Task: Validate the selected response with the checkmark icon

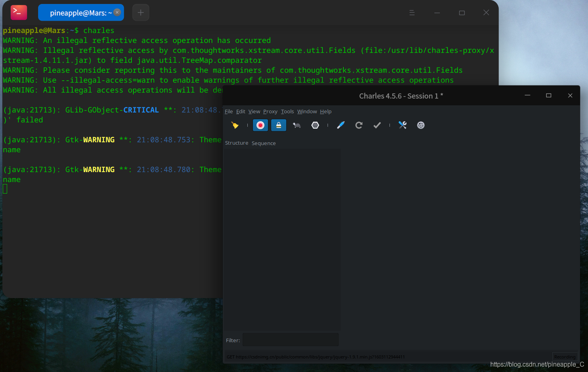Action: [x=377, y=125]
